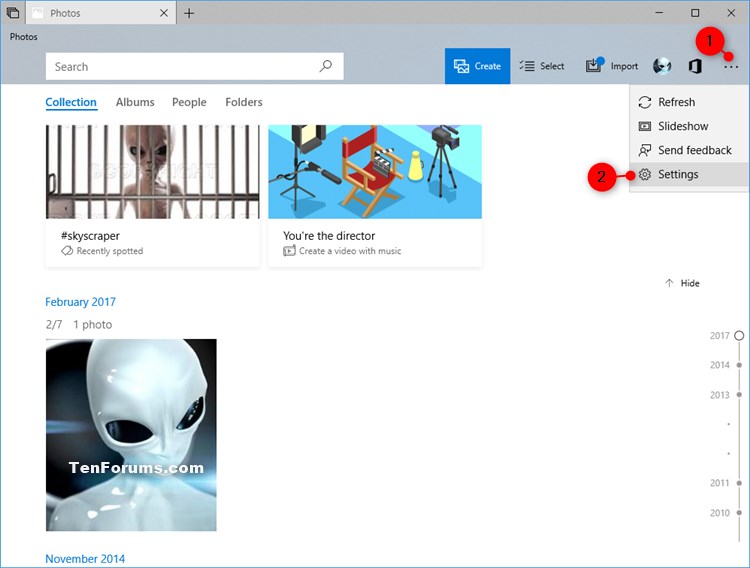Open new tab with plus button
The image size is (750, 568).
pos(189,13)
